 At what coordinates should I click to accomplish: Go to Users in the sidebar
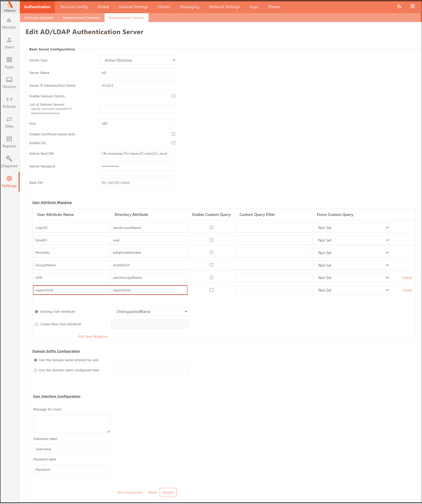click(9, 43)
